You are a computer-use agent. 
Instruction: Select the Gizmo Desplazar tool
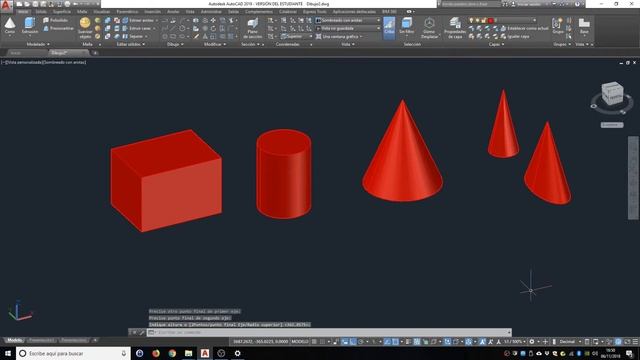(x=429, y=28)
